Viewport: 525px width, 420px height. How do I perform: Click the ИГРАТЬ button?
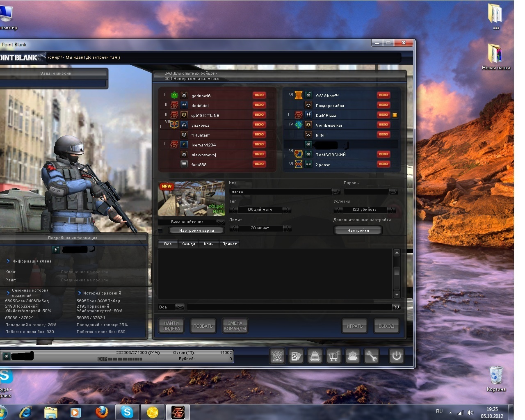pyautogui.click(x=355, y=326)
